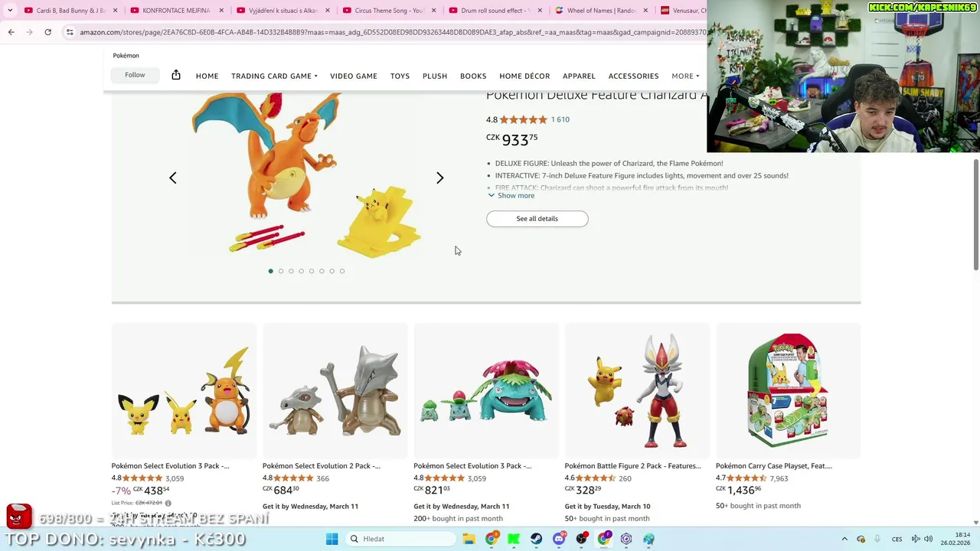This screenshot has height=551, width=980.
Task: Open the Windows Start menu
Action: pos(332,539)
